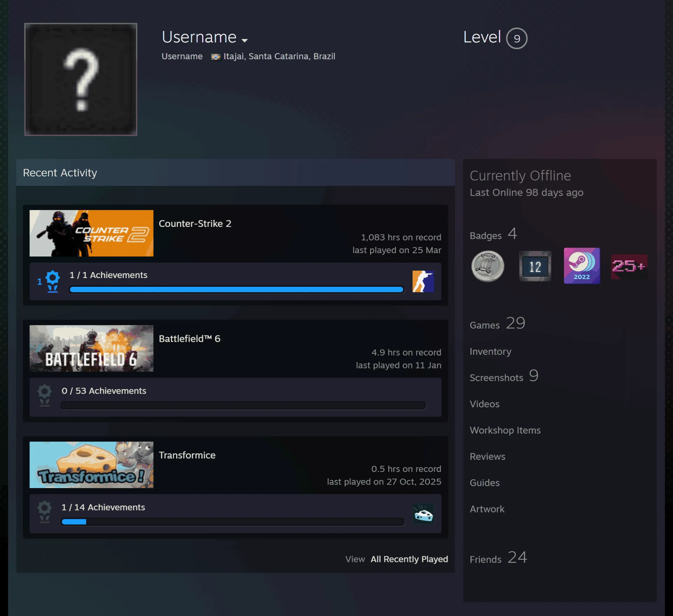Click last played on 27 Oct, 2025
Viewport: 673px width, 616px height.
[x=384, y=482]
